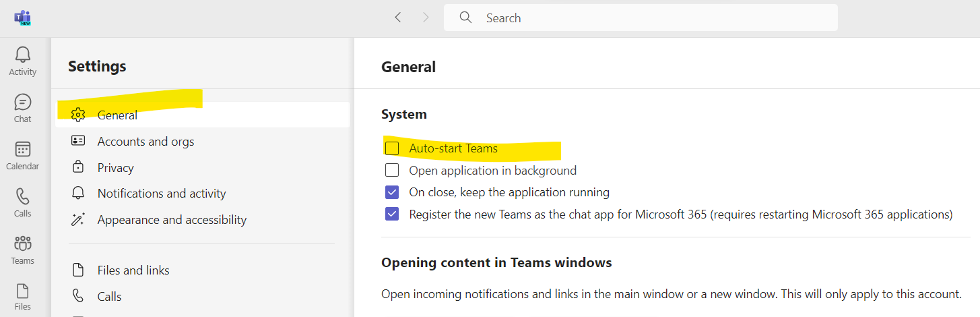Select General settings category

point(203,115)
